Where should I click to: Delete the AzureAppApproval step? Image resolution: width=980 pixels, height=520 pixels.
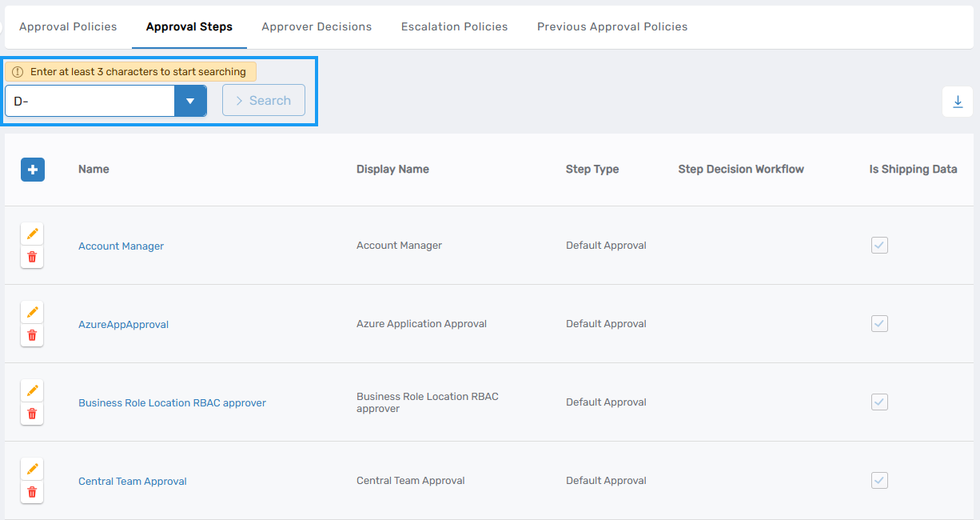[x=32, y=335]
